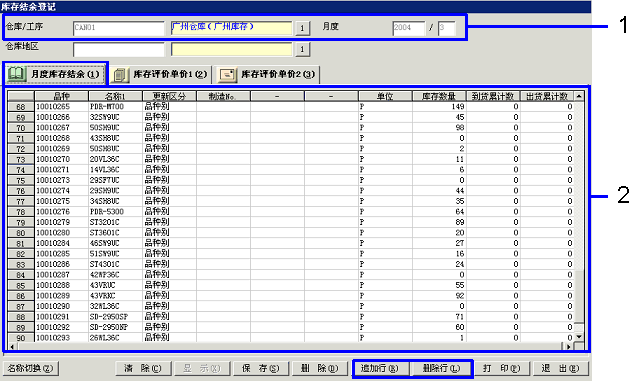Viewport: 630px width, 381px height.
Task: Open lookup button beside 仓库地区 name field
Action: [x=303, y=49]
